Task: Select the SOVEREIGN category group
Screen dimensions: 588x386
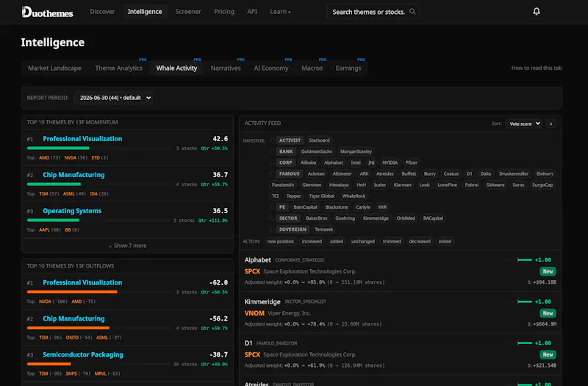Action: pyautogui.click(x=293, y=229)
